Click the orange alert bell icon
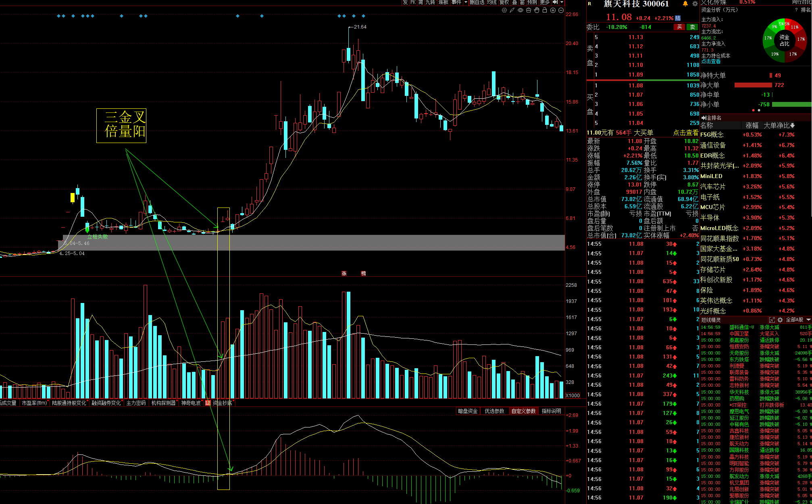812x504 pixels. [685, 4]
